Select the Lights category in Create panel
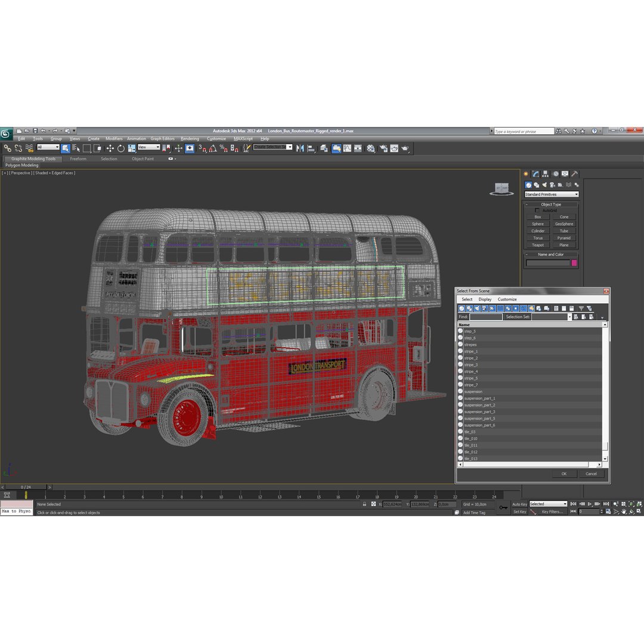Viewport: 644px width, 644px height. [544, 185]
